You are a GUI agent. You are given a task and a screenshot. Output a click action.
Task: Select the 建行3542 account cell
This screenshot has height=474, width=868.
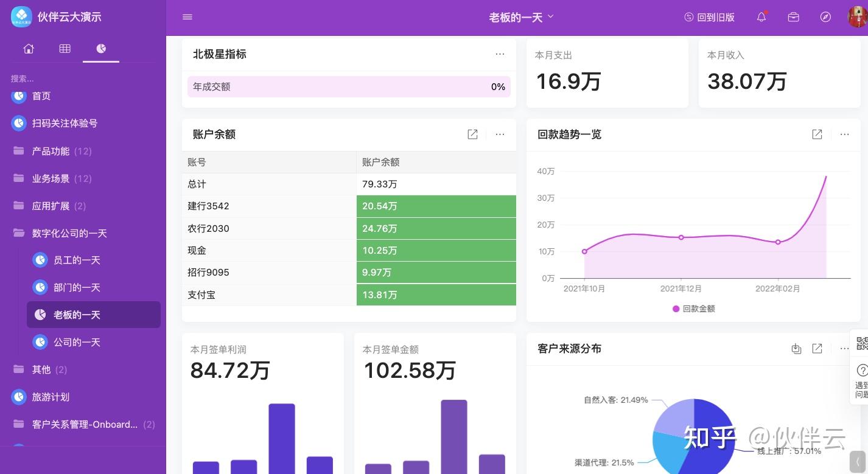[x=269, y=206]
